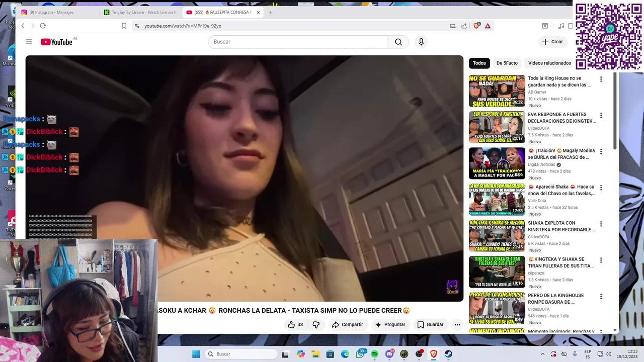Open options for PERRO DE LA KINGHOUSE video
Image resolution: width=644 pixels, height=362 pixels.
[x=601, y=296]
